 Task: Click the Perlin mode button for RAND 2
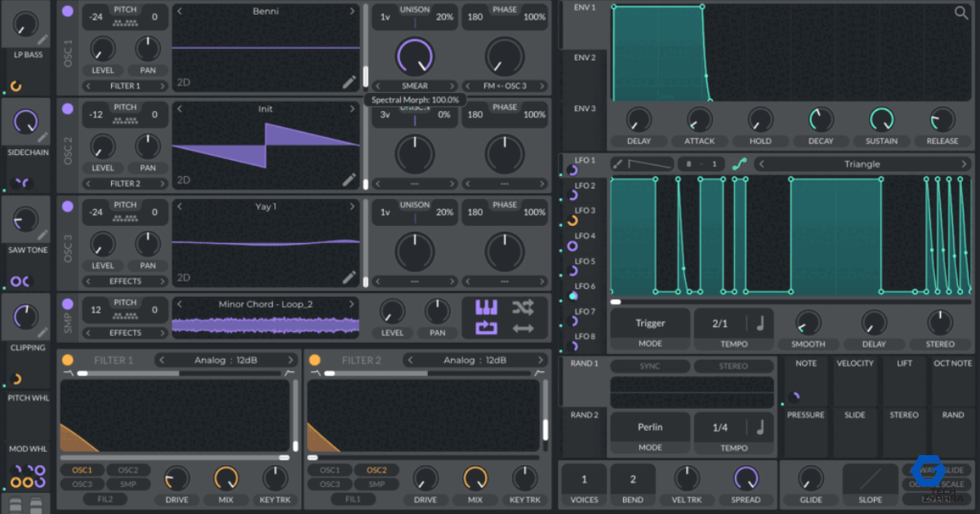649,427
